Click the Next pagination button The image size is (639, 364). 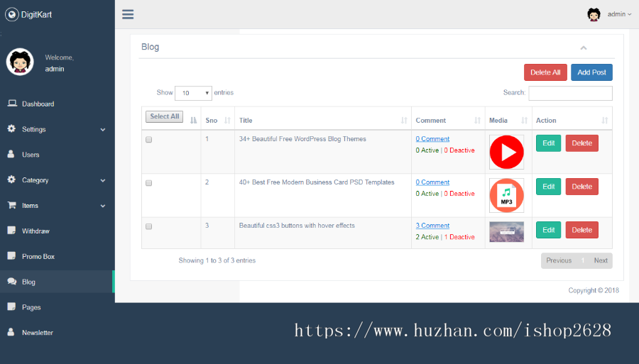tap(601, 260)
